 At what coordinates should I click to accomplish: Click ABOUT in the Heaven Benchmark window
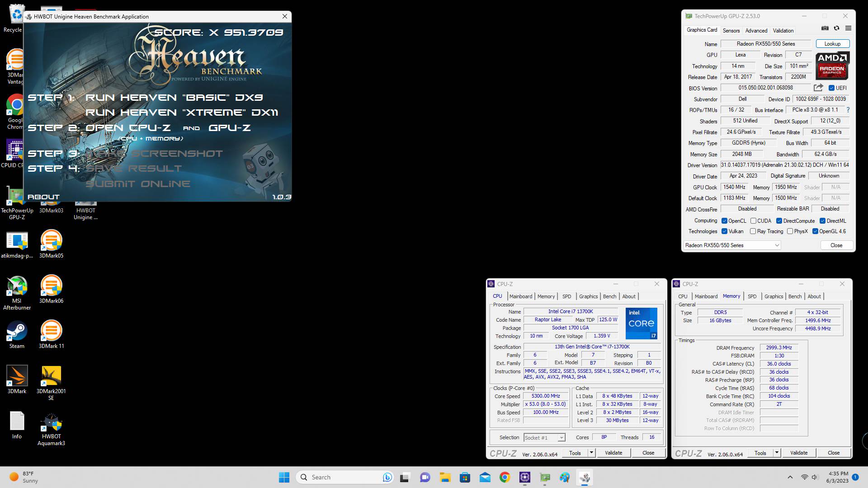(43, 197)
